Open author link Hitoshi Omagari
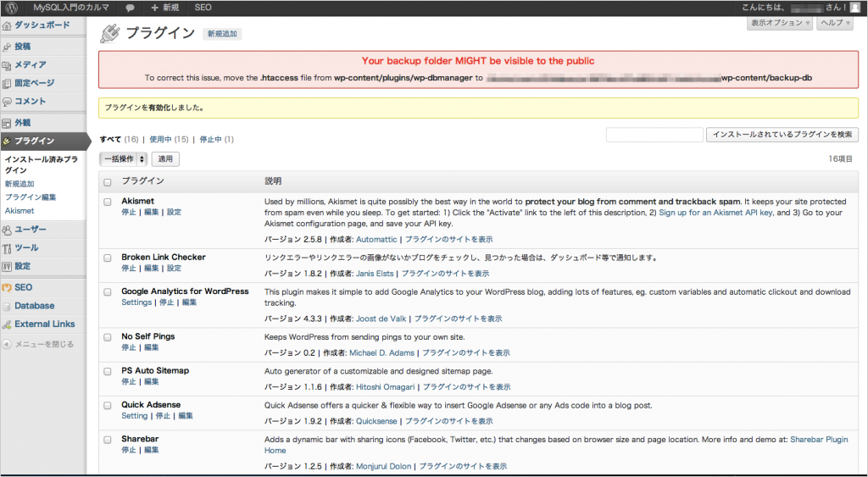This screenshot has width=868, height=477. click(386, 387)
